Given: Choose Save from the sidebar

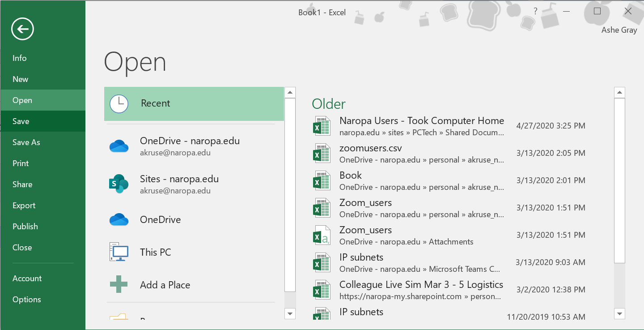Looking at the screenshot, I should pos(42,121).
